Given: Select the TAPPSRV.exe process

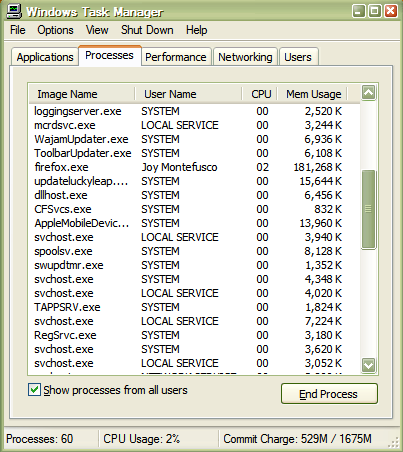Looking at the screenshot, I should click(x=194, y=307).
